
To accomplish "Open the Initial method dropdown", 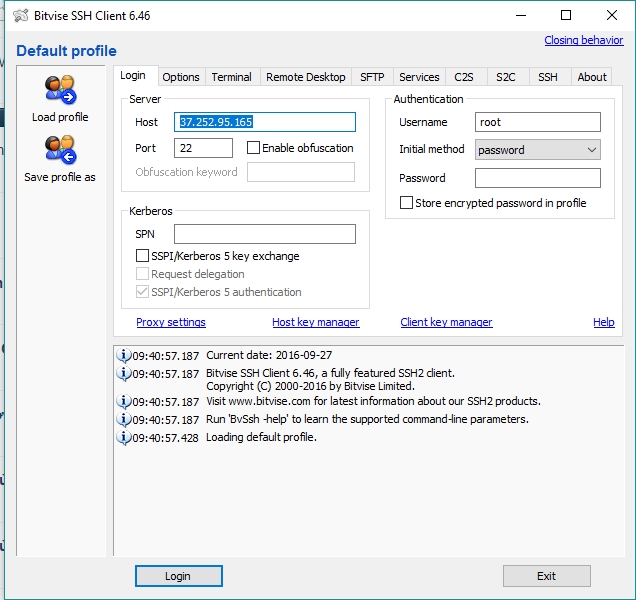I will click(x=538, y=150).
